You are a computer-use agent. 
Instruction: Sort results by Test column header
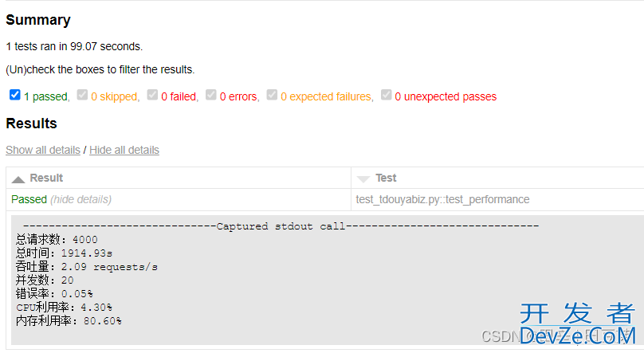pyautogui.click(x=386, y=178)
